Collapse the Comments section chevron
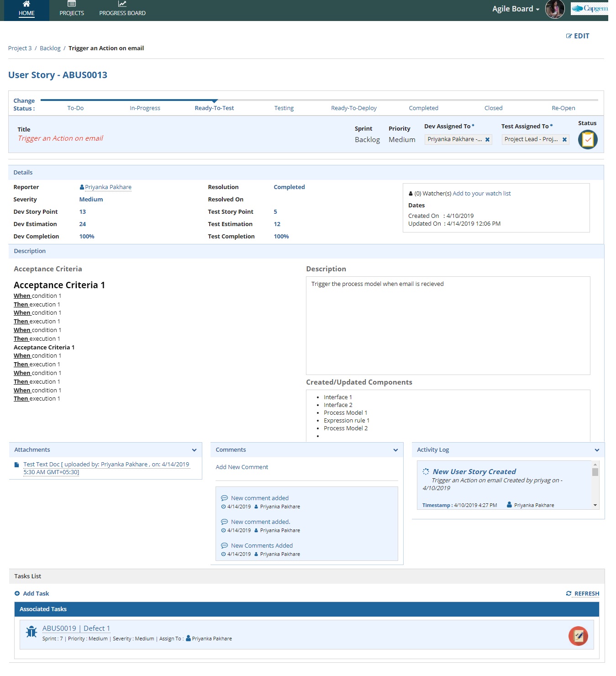Viewport: 616px width, 676px height. point(395,450)
